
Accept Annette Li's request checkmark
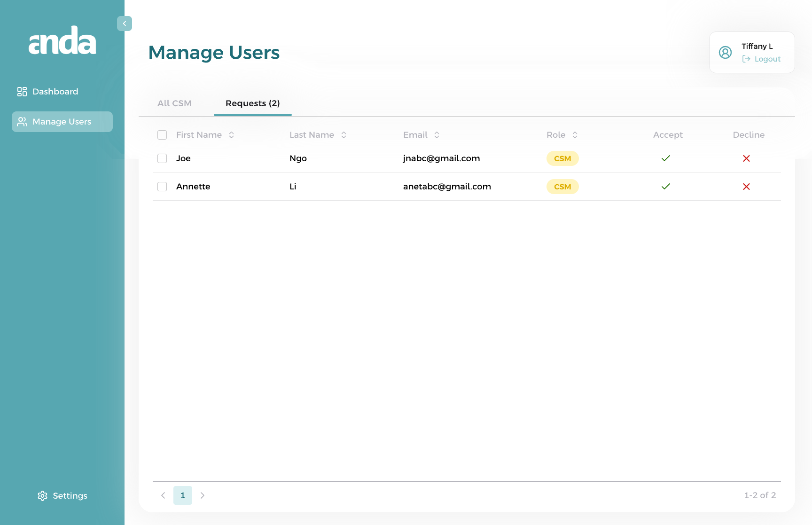[x=665, y=187]
